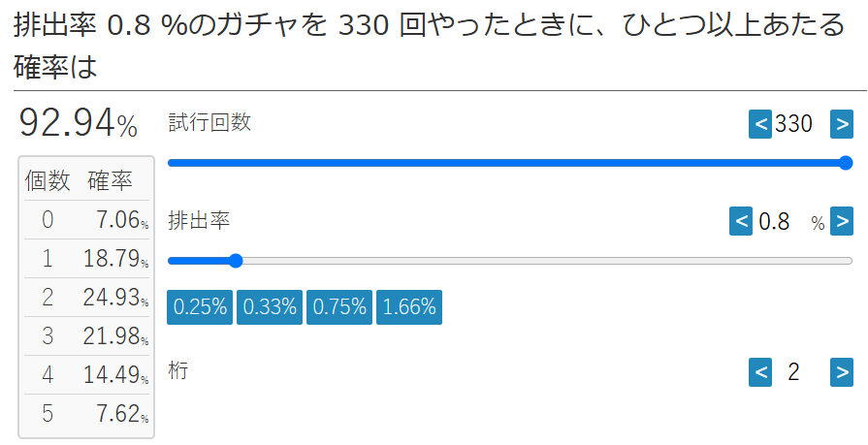This screenshot has height=445, width=868.
Task: Click the 試行回数 slider handle
Action: pyautogui.click(x=846, y=163)
